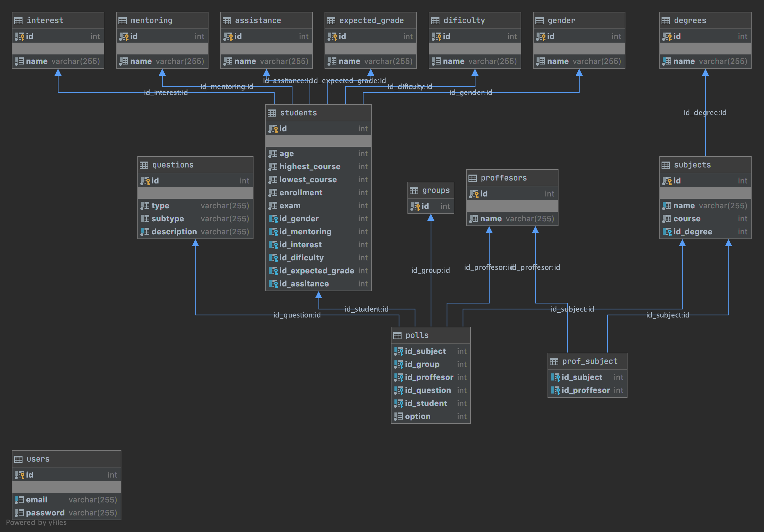The image size is (764, 532).
Task: Click the table icon beside questions header
Action: click(144, 165)
